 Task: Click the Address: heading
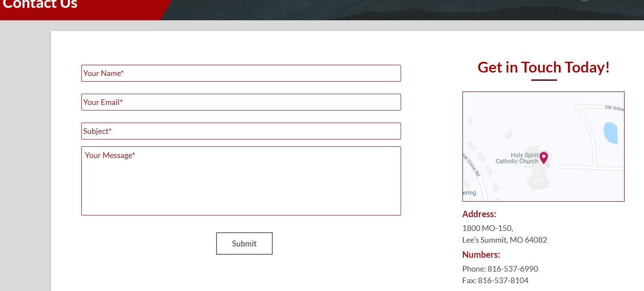[x=479, y=214]
